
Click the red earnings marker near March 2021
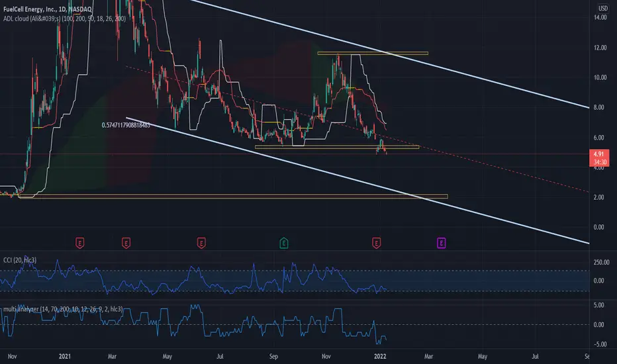(x=126, y=243)
